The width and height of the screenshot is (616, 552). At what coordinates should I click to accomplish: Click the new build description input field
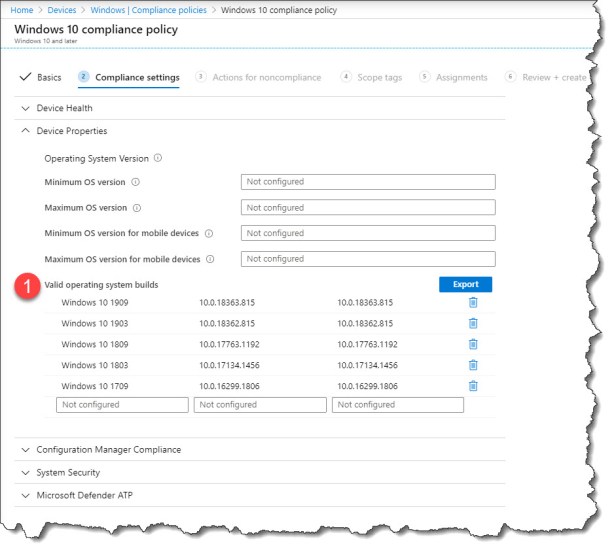point(122,405)
